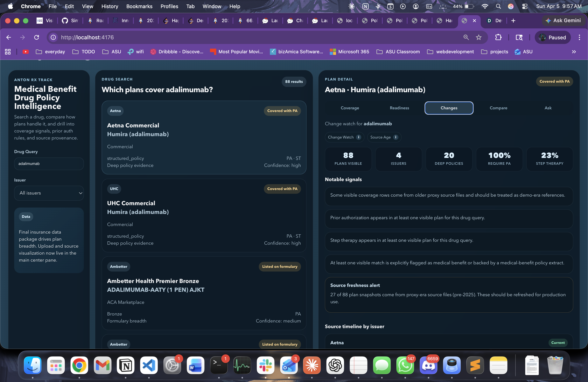The image size is (588, 382).
Task: Click the Drug Query input field
Action: (x=49, y=164)
